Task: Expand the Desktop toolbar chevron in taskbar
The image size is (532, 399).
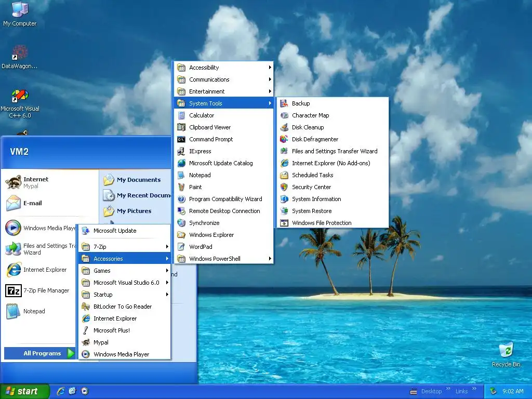Action: pos(448,389)
